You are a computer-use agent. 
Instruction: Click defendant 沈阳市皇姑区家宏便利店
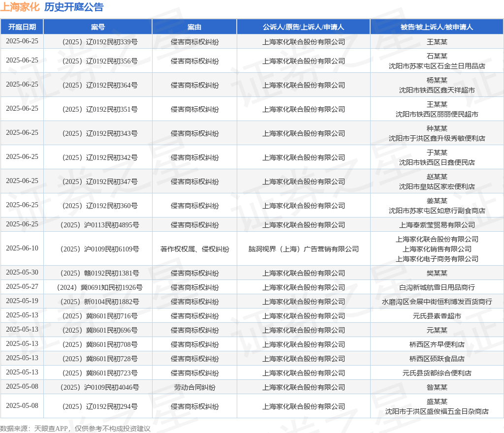pos(437,186)
